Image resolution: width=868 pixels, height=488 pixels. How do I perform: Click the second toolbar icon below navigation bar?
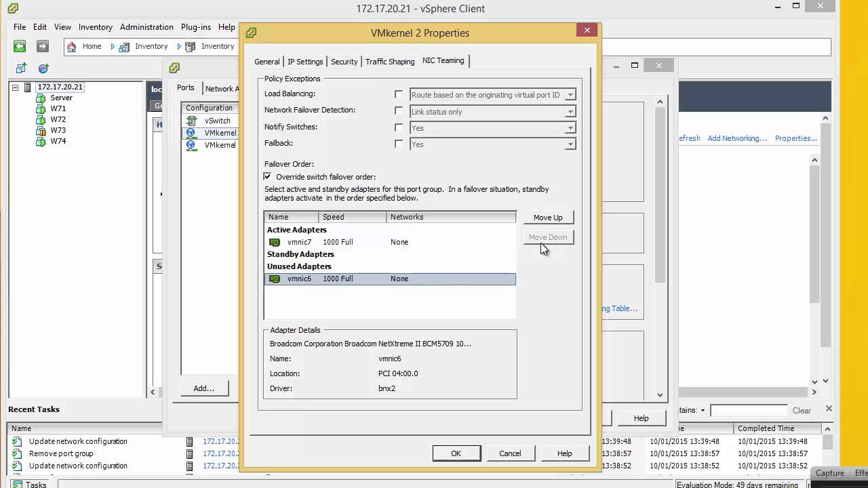[x=43, y=68]
